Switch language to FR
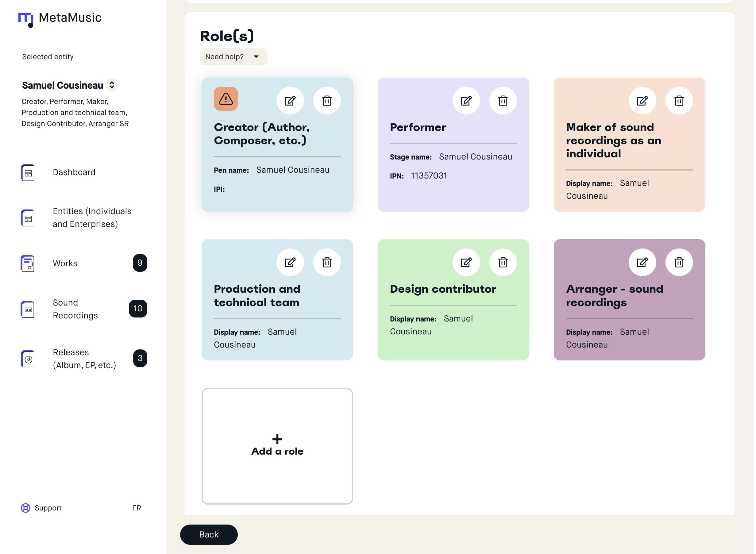The height and width of the screenshot is (554, 756). pyautogui.click(x=137, y=508)
